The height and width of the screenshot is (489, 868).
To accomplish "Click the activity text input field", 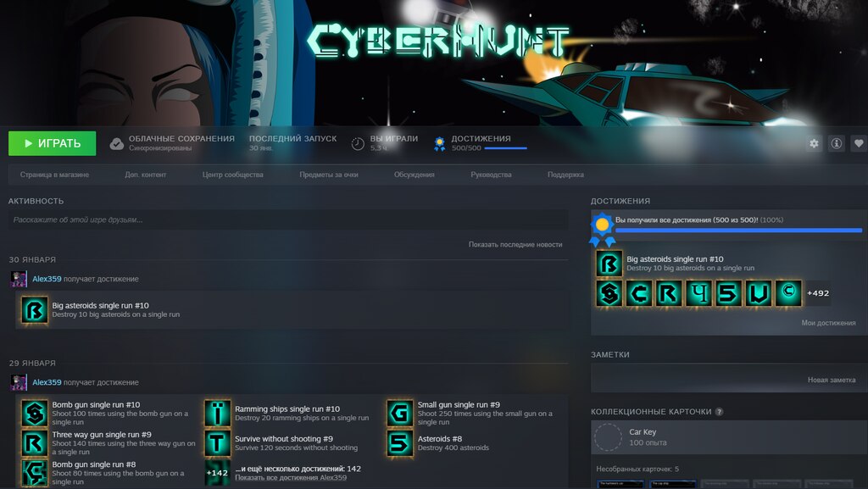I will pos(288,219).
